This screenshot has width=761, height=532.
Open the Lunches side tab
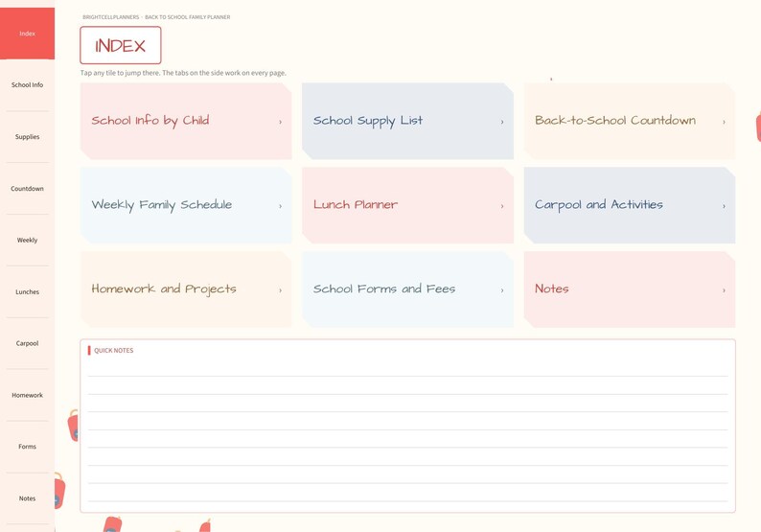[x=27, y=291]
